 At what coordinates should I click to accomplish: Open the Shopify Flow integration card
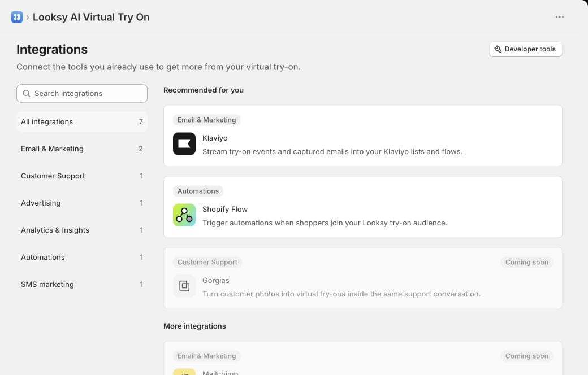pos(362,207)
